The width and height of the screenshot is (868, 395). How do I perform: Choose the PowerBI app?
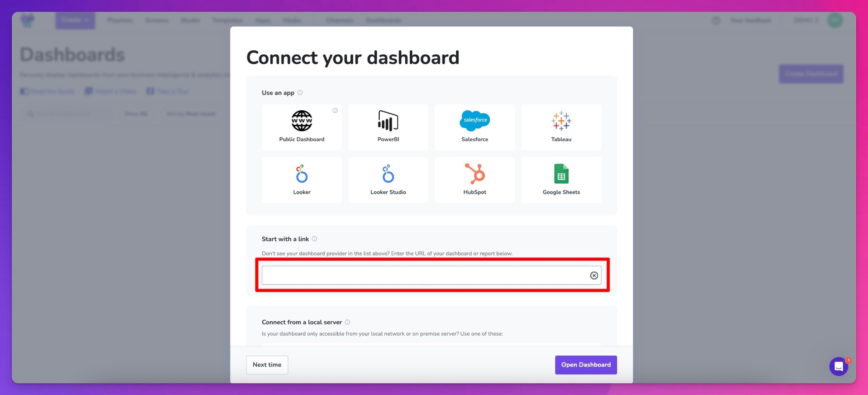pos(388,127)
